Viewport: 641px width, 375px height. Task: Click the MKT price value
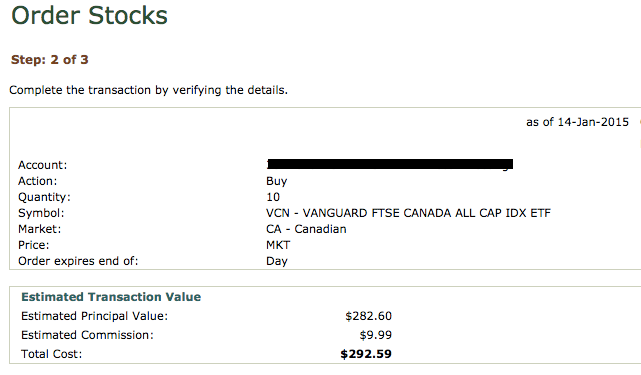coord(278,245)
